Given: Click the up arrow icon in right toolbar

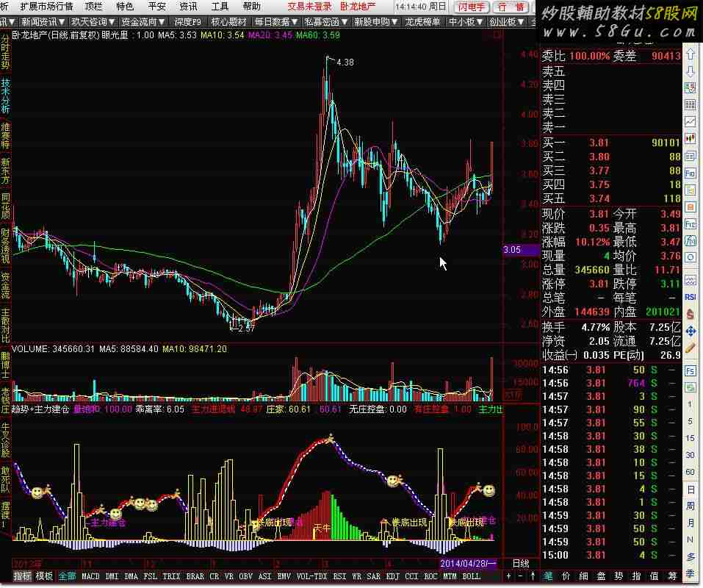Looking at the screenshot, I should point(691,54).
